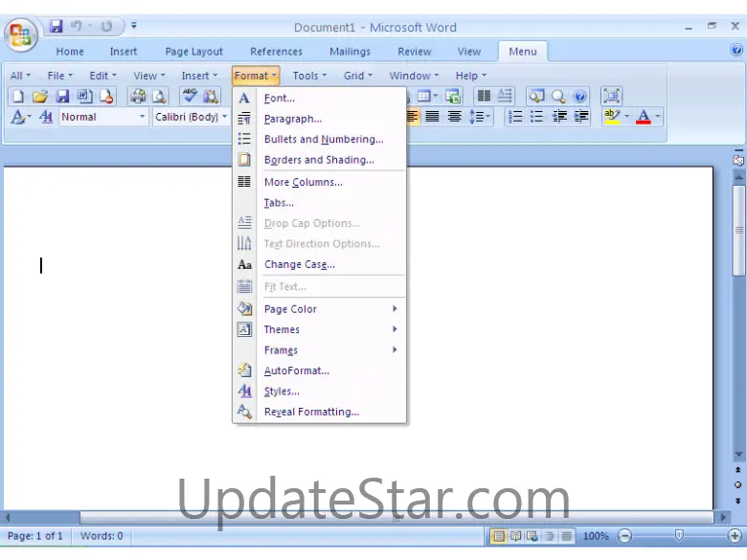Click the Words: 0 status indicator
747x560 pixels.
[x=102, y=536]
